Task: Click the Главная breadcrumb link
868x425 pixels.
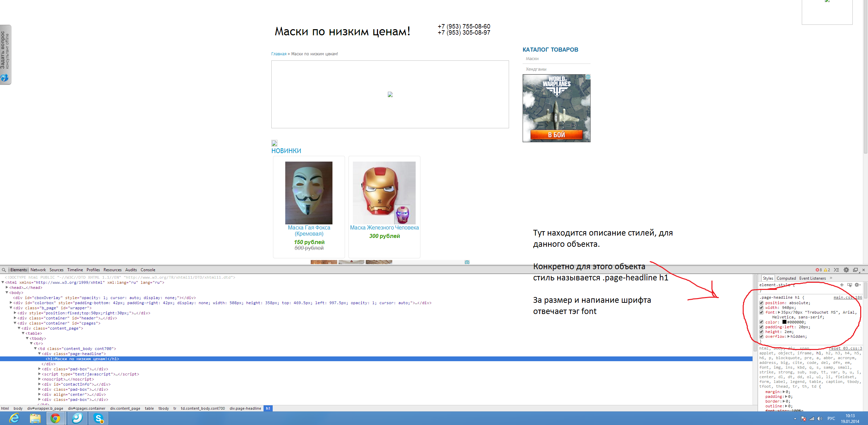Action: [279, 54]
